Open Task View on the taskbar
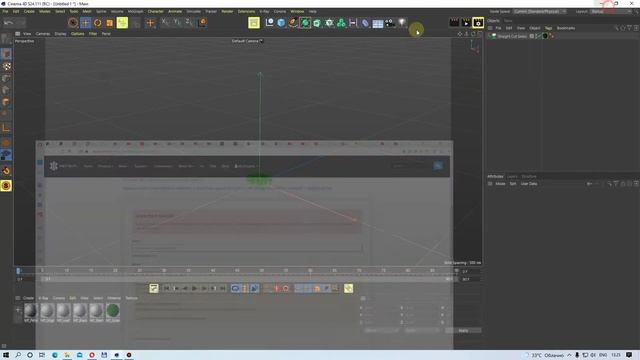This screenshot has width=640, height=360. [42, 355]
